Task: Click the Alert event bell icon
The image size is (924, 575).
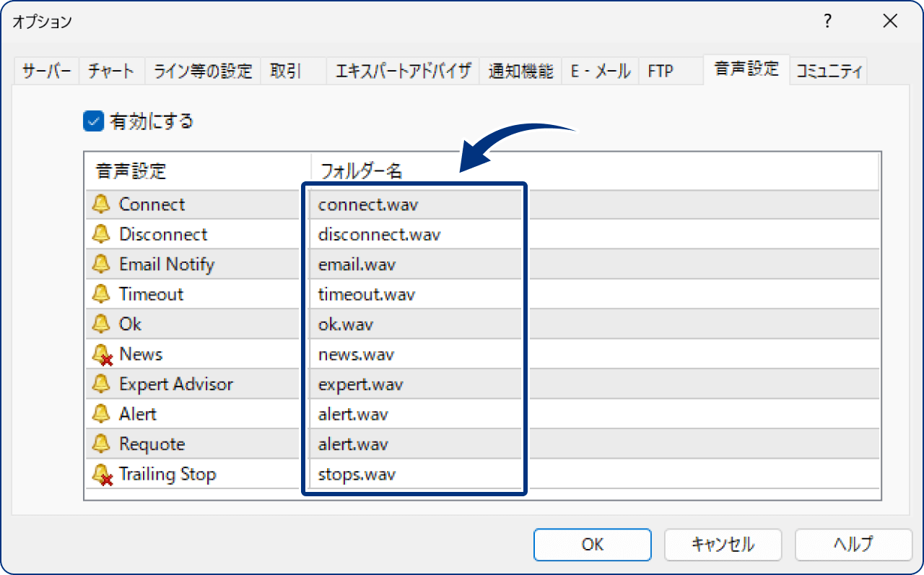Action: click(101, 414)
